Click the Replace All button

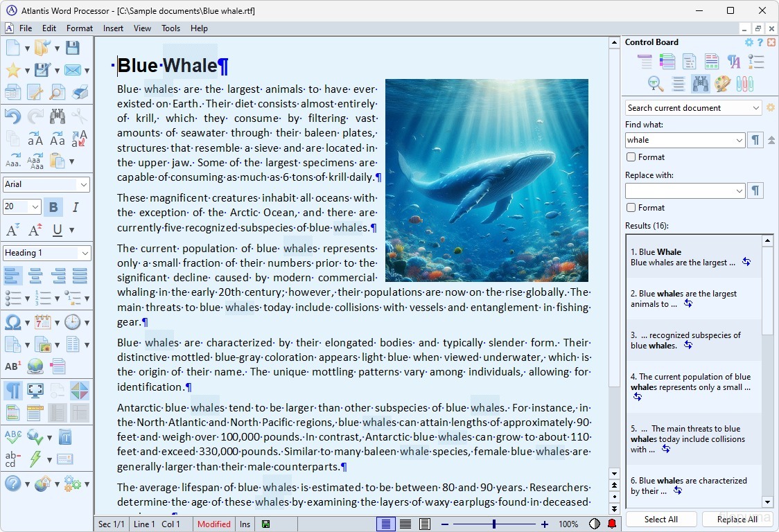click(737, 519)
